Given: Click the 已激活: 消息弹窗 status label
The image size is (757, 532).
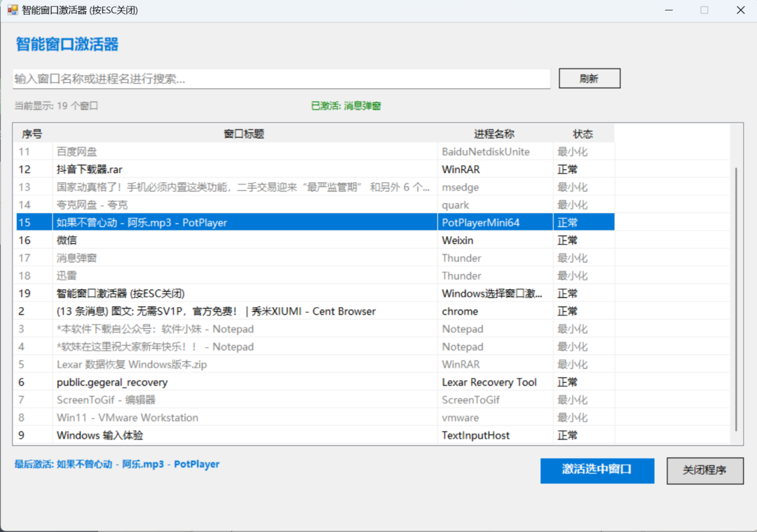Looking at the screenshot, I should click(346, 106).
